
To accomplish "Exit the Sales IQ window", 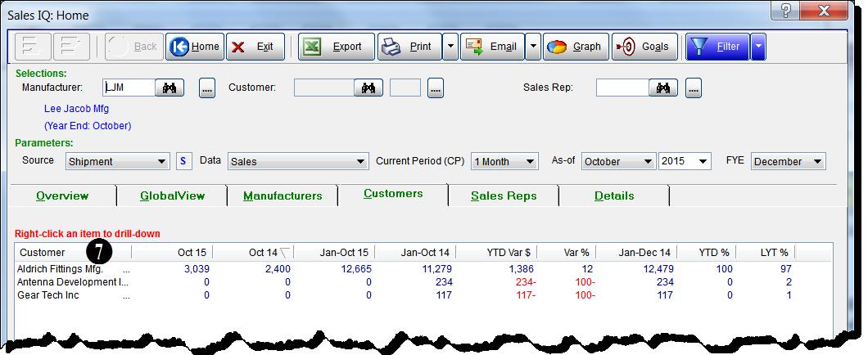I will [x=255, y=47].
